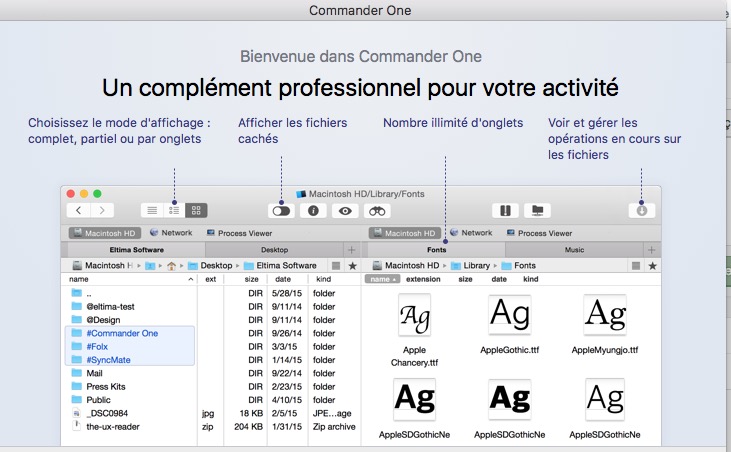The image size is (731, 452).
Task: Click the back navigation arrow
Action: tap(79, 211)
